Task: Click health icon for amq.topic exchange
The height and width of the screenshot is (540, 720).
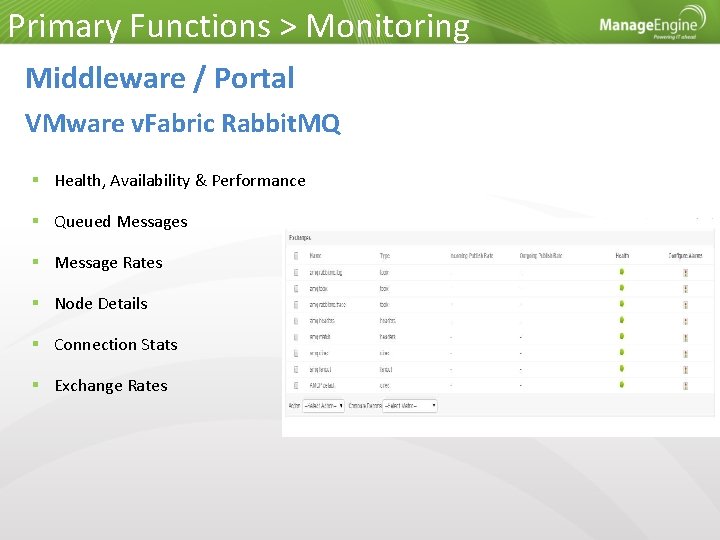Action: coord(622,288)
